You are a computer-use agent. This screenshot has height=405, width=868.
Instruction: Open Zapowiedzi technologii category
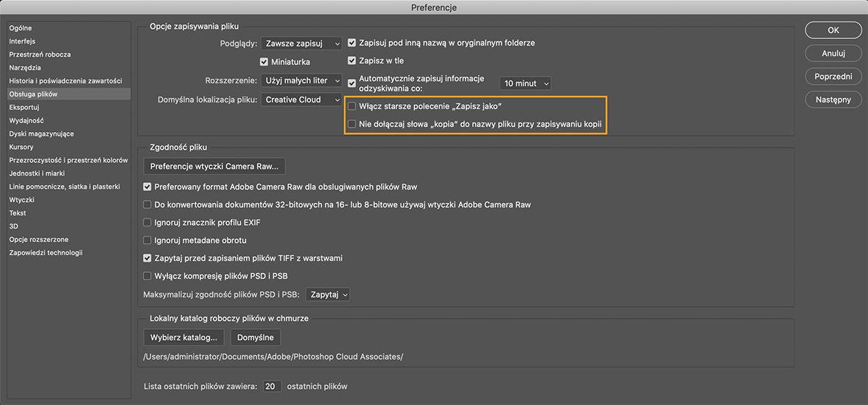point(46,252)
